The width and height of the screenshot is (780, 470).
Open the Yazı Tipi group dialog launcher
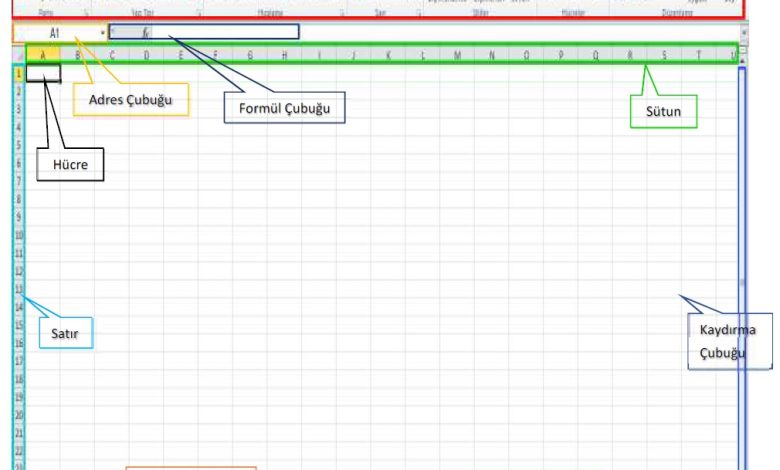(198, 13)
